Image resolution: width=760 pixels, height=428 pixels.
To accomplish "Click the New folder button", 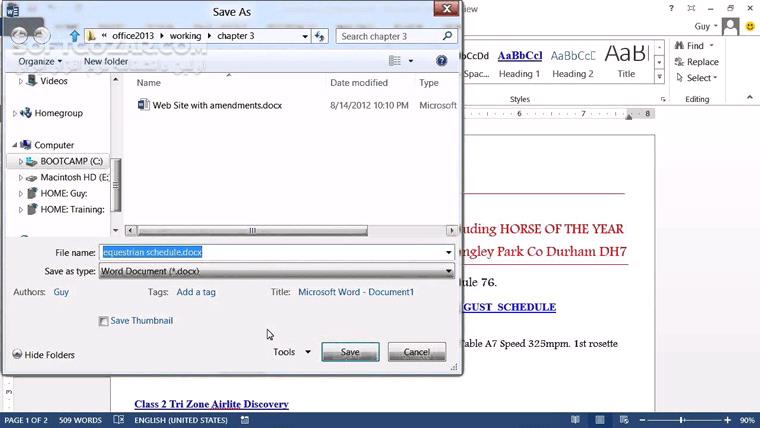I will tap(106, 62).
